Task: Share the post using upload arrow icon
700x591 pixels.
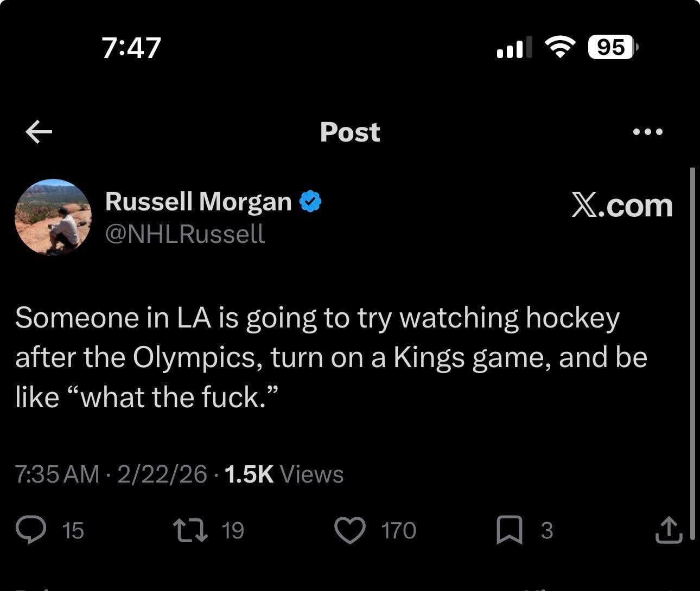Action: (668, 530)
